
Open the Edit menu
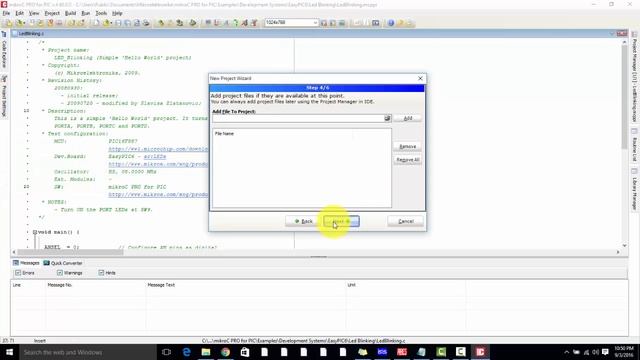[x=19, y=13]
